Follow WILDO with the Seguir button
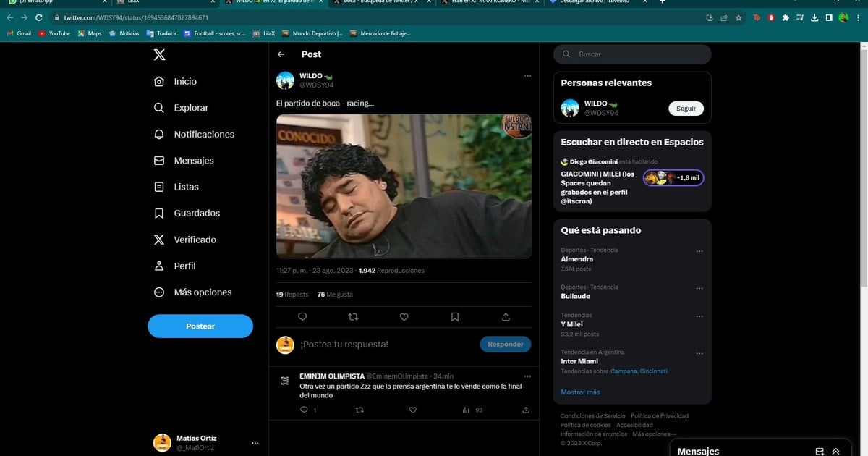 [686, 109]
